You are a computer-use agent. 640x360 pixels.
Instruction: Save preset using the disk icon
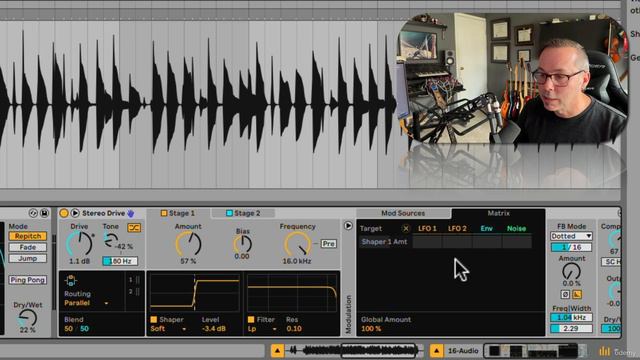point(44,213)
